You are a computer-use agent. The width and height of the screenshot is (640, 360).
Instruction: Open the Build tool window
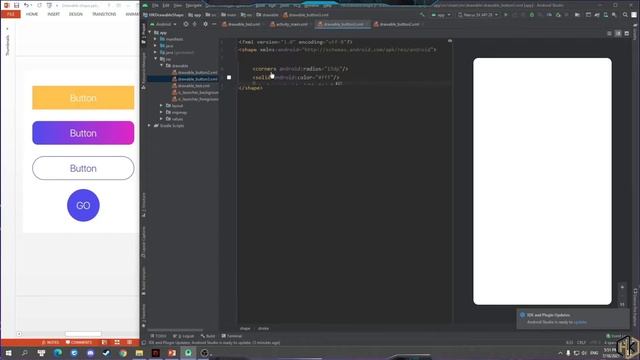[208, 336]
